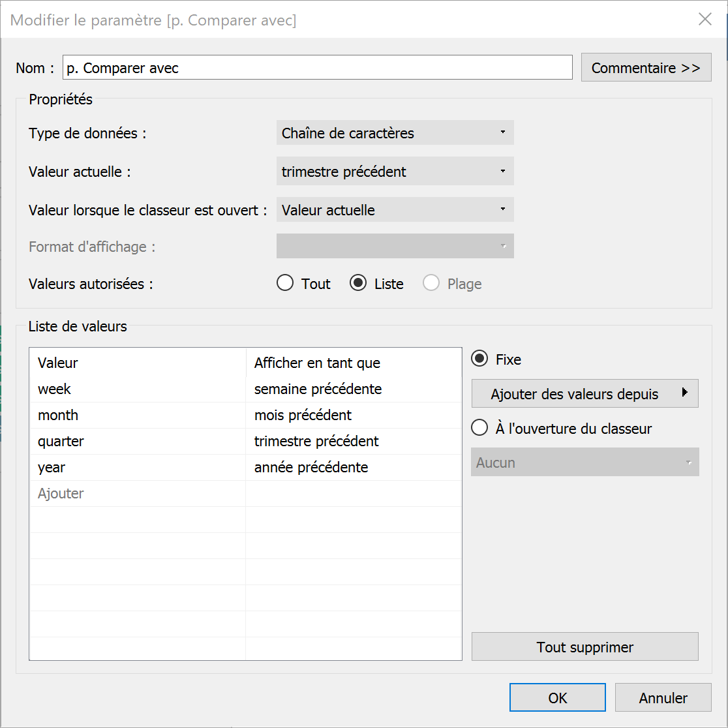Open the Type de données dropdown
This screenshot has height=728, width=728.
(x=395, y=133)
